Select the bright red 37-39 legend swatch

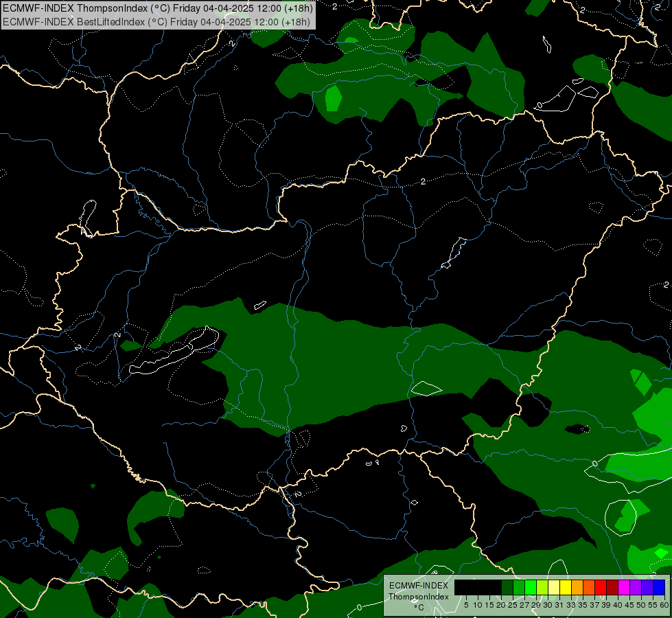(x=601, y=587)
